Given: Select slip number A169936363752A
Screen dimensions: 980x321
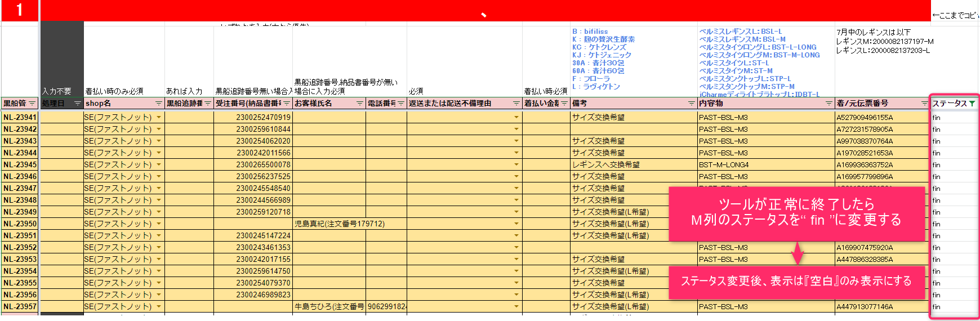Looking at the screenshot, I should tap(865, 164).
